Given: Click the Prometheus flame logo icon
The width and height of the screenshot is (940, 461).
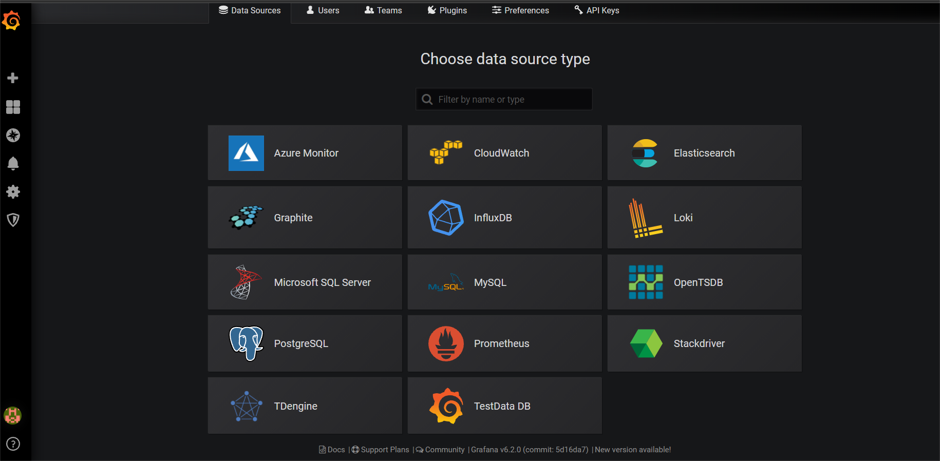Looking at the screenshot, I should 446,344.
